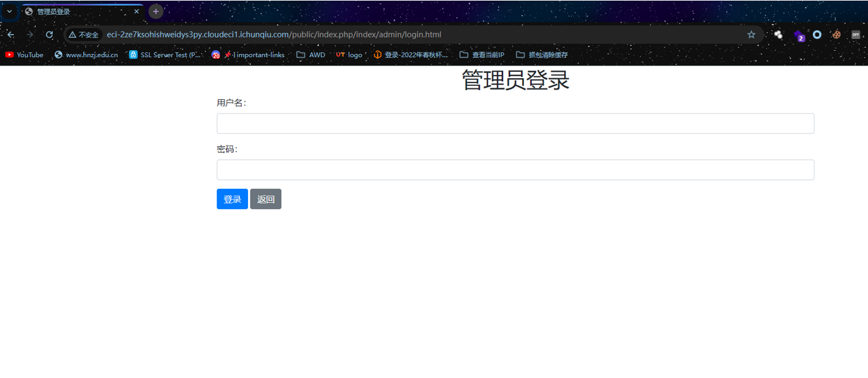Screen dimensions: 868x378
Task: Reload the current page
Action: pos(49,34)
